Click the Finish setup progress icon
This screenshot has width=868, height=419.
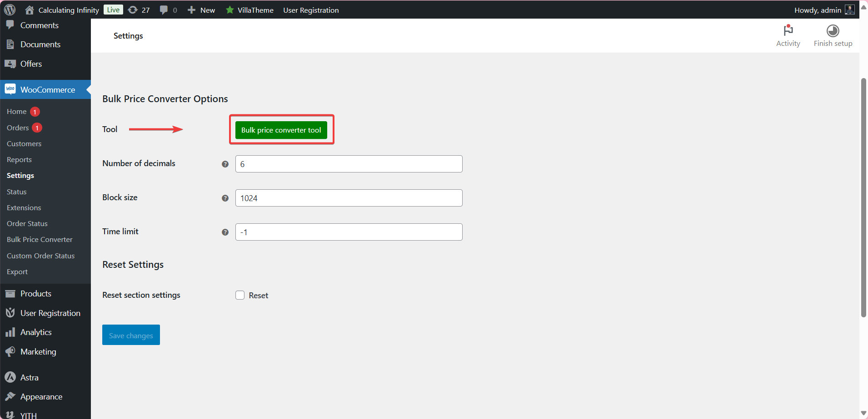click(833, 30)
